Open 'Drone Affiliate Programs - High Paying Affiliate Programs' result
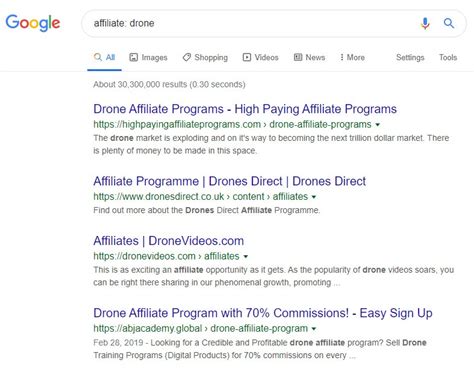The image size is (474, 372). tap(245, 109)
